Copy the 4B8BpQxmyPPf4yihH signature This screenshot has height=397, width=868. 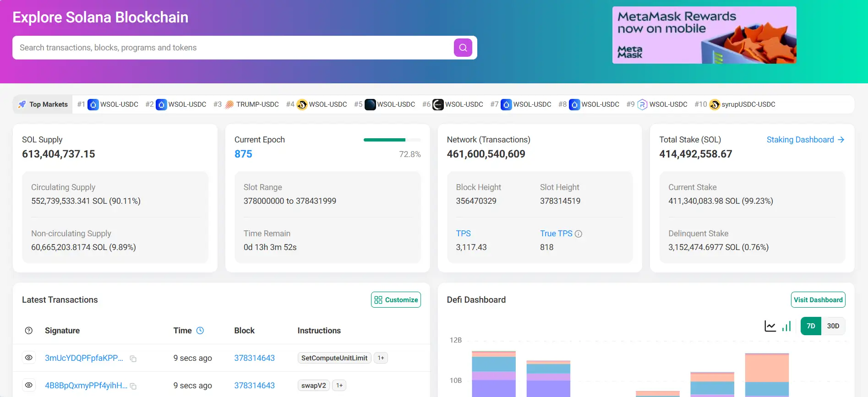click(133, 386)
